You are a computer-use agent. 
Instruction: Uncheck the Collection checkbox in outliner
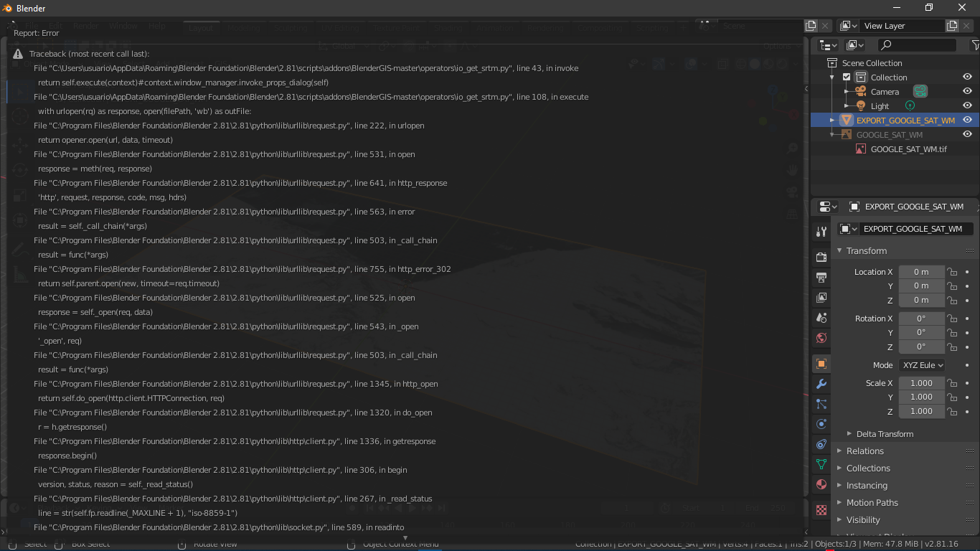846,77
